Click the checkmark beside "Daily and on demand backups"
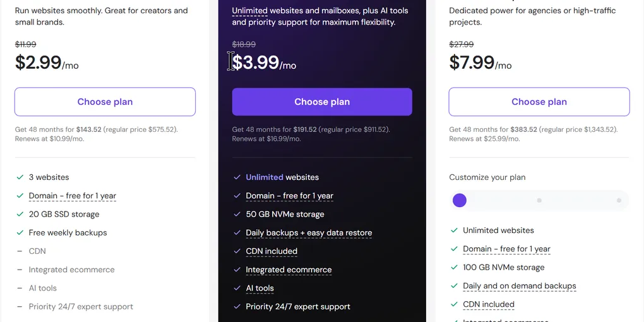Viewport: 644px width, 322px height. click(454, 286)
